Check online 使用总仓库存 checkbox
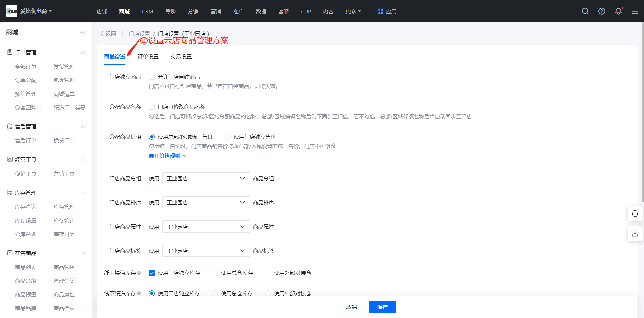This screenshot has width=644, height=318. (x=215, y=273)
